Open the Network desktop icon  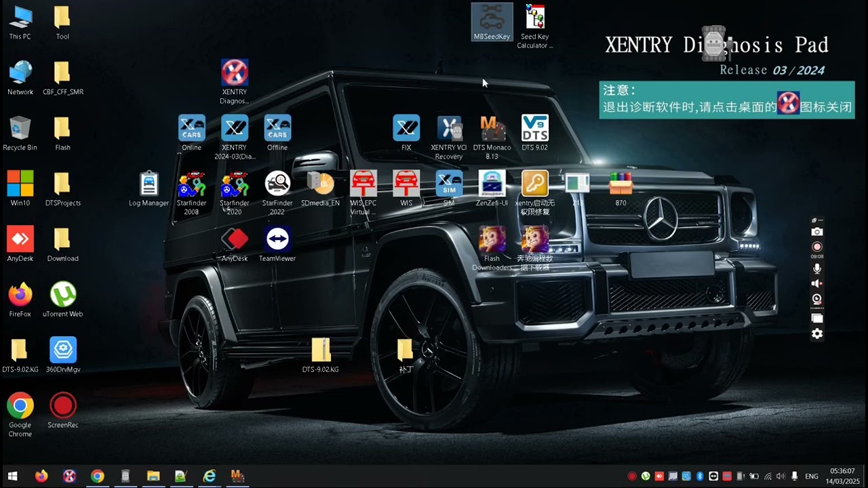click(20, 78)
